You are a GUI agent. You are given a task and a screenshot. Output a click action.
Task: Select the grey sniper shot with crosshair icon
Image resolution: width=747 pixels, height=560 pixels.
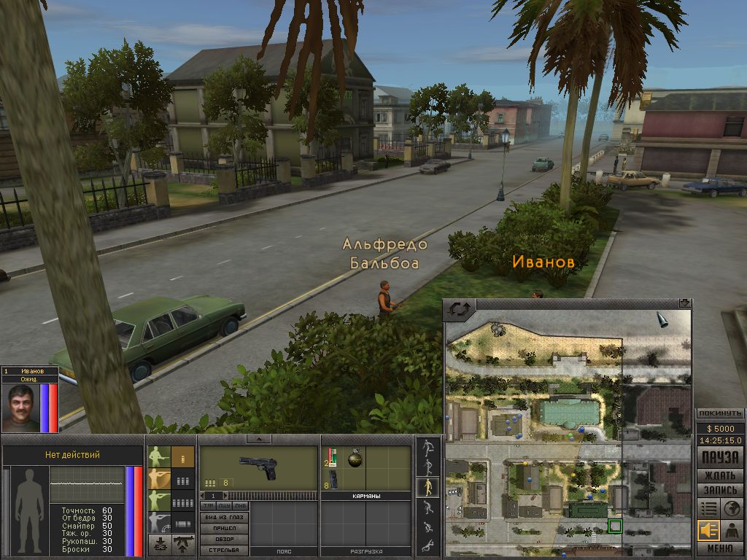point(159,522)
